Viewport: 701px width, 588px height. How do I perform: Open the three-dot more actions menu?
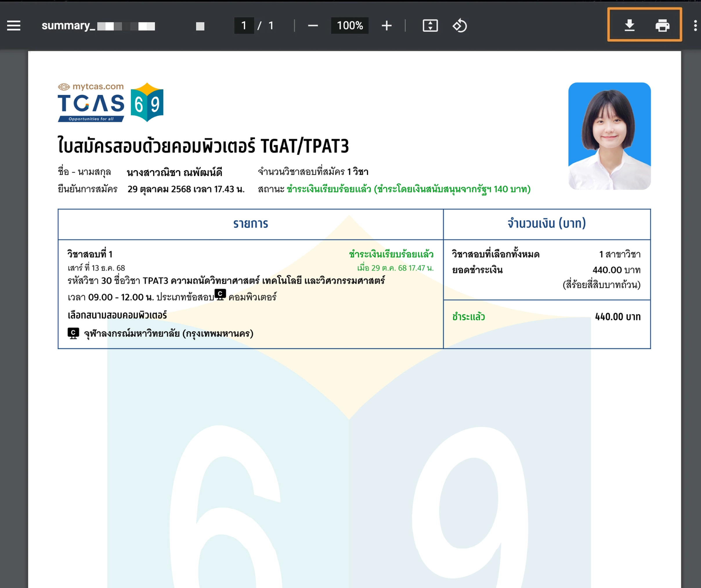click(695, 26)
